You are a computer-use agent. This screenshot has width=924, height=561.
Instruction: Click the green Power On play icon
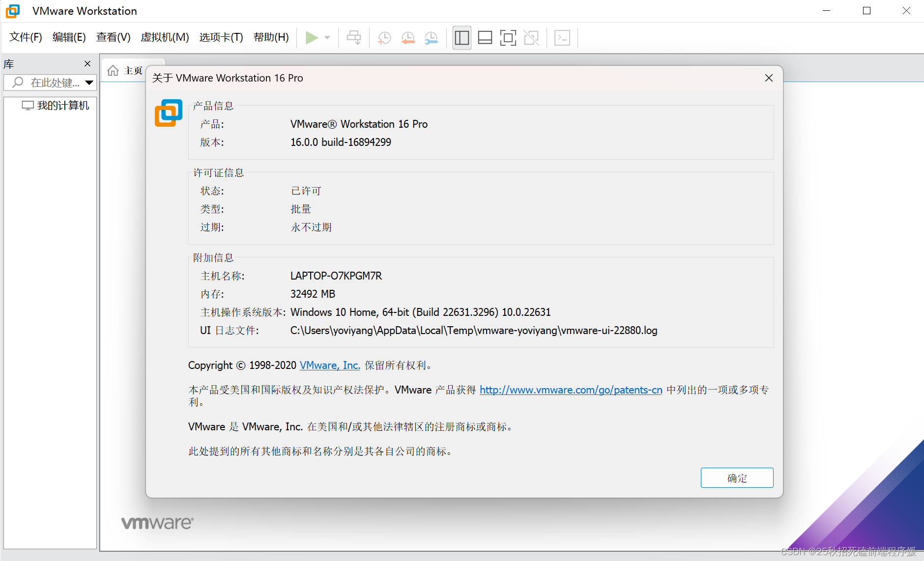312,38
